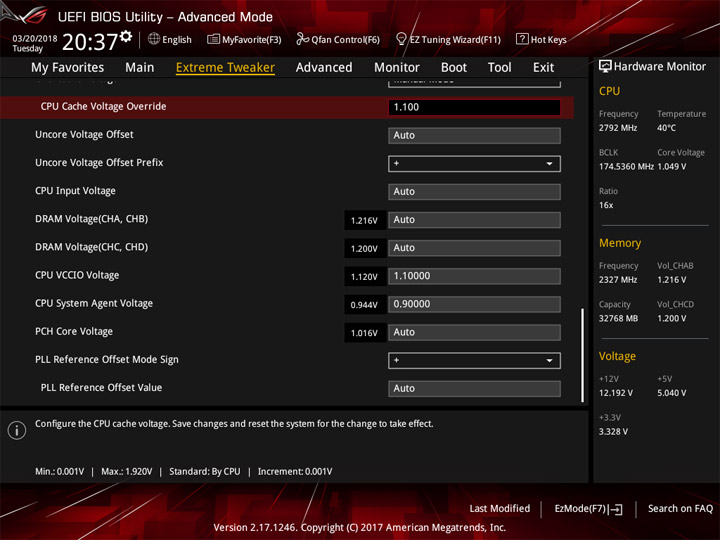This screenshot has width=720, height=540.
Task: Click PLL Reference Offset Value field
Action: coord(474,388)
